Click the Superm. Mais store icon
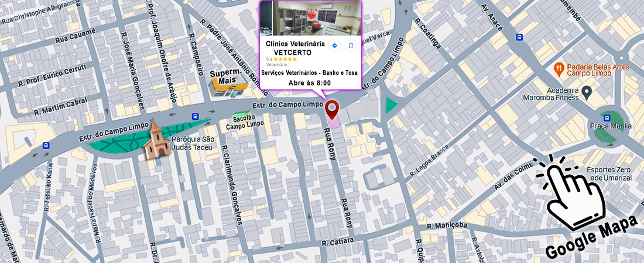This screenshot has height=263, width=644. pos(229,85)
